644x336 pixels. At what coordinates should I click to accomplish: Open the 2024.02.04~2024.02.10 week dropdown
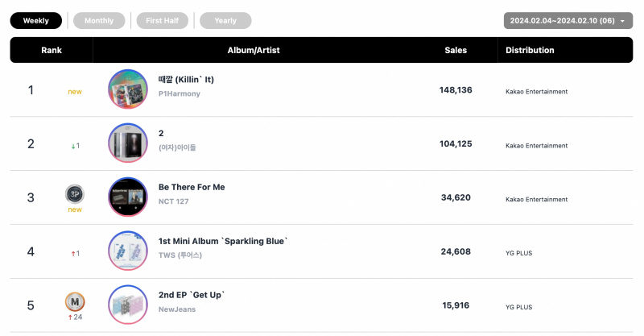pos(568,21)
